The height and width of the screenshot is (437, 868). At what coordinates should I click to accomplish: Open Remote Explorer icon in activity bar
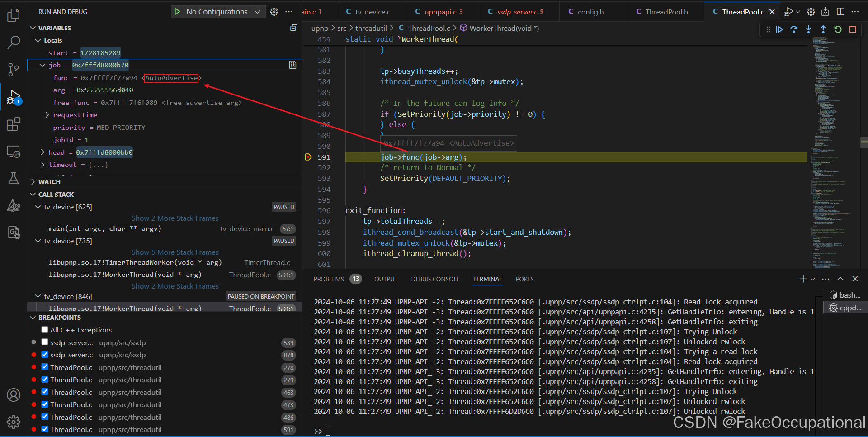pyautogui.click(x=14, y=152)
